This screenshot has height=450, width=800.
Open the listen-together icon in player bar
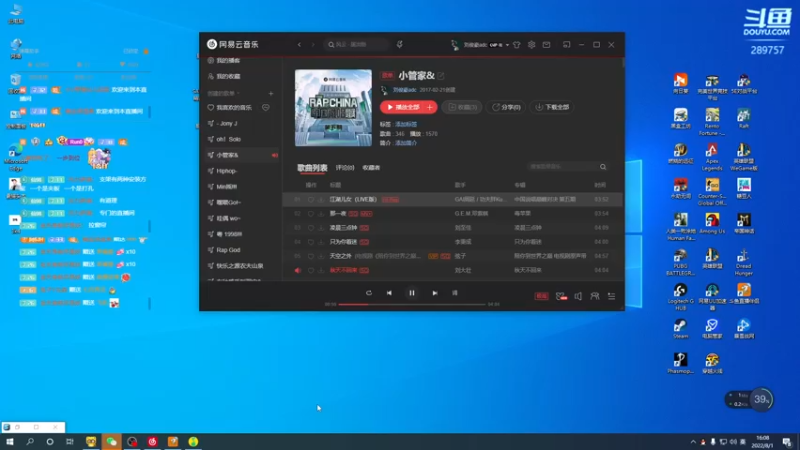(x=594, y=296)
